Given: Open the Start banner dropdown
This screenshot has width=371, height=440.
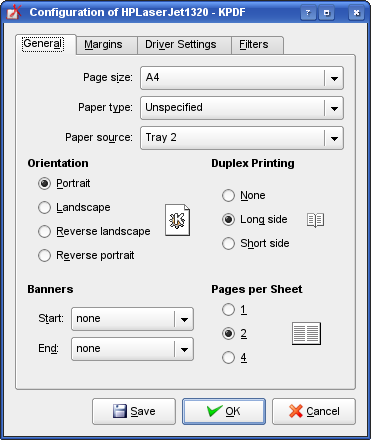Looking at the screenshot, I should click(132, 319).
